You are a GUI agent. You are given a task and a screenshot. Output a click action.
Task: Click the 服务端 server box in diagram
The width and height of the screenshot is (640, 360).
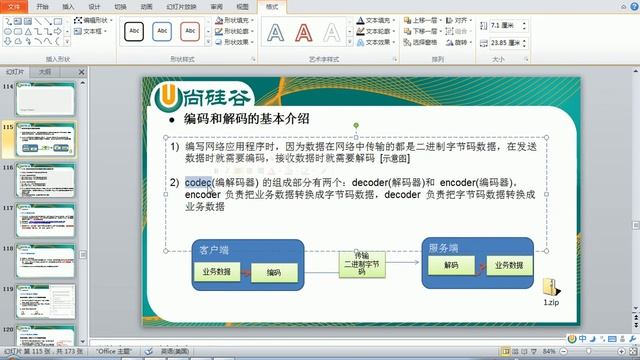click(478, 263)
